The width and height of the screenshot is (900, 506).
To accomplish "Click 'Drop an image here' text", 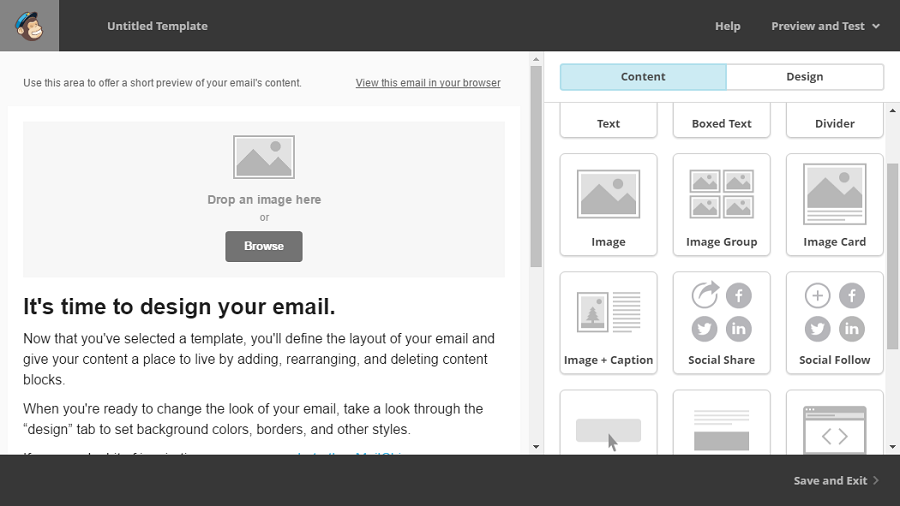I will [264, 200].
